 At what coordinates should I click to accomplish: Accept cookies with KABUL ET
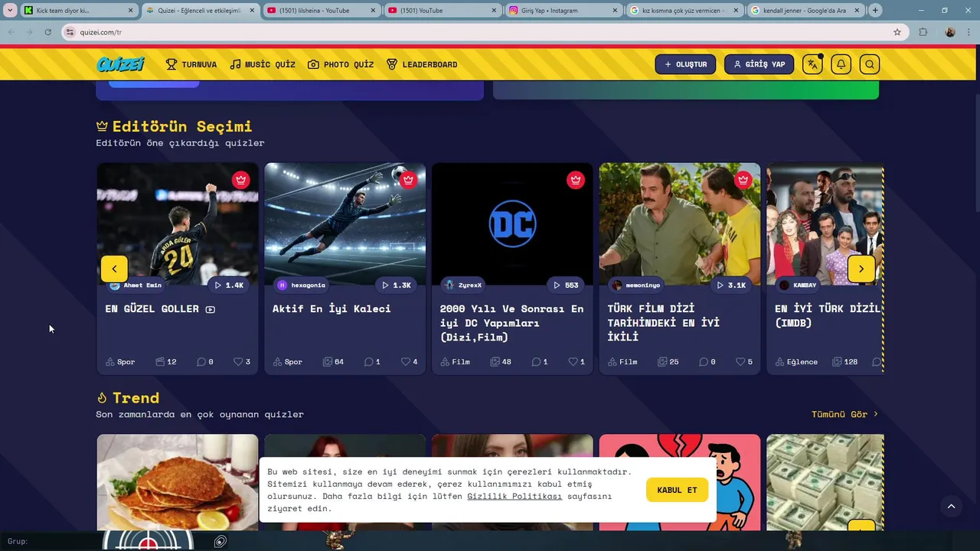tap(677, 490)
